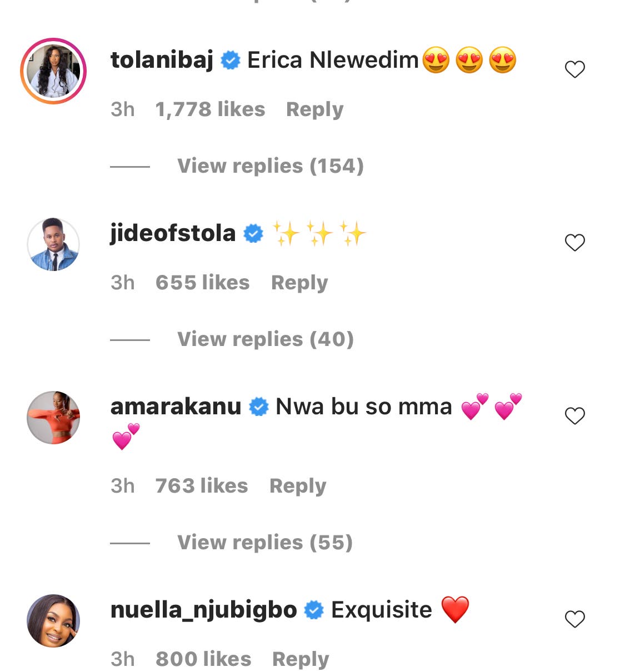Reply to jideofstola's sparkle comment
Viewport: 625px width, 672px height.
click(x=299, y=283)
